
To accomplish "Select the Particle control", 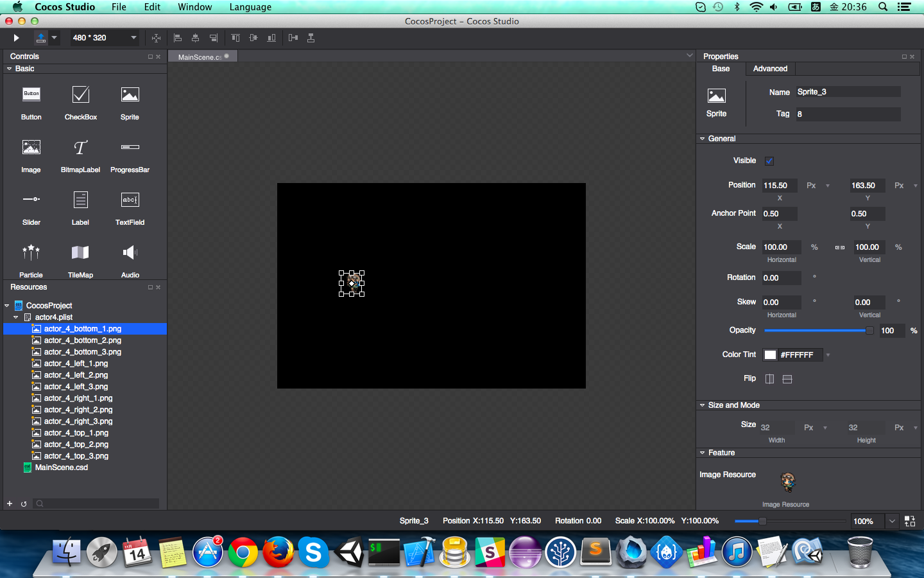I will click(x=31, y=261).
